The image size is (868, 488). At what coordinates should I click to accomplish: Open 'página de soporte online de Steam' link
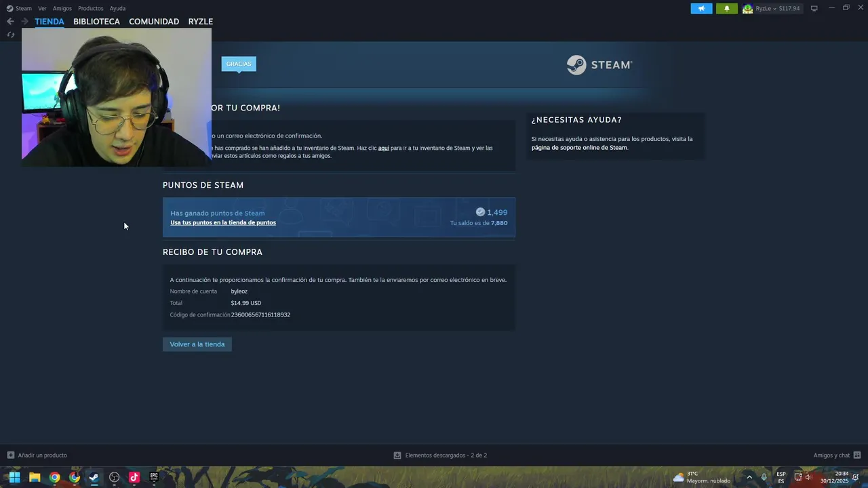point(579,147)
